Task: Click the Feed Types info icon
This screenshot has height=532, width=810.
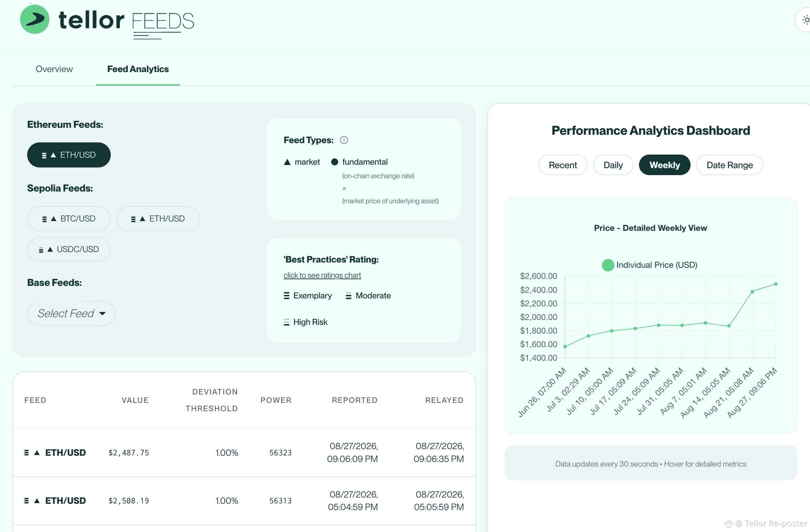Action: (344, 140)
